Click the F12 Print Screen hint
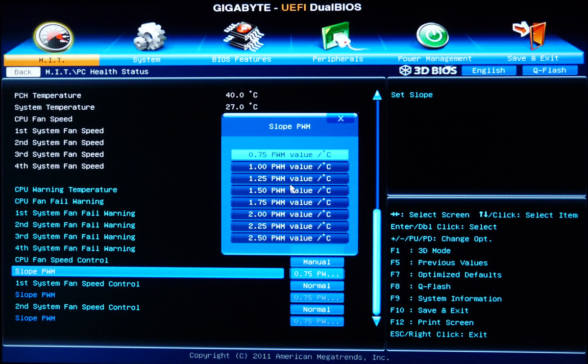Viewport: 588px width, 364px height. pos(432,322)
